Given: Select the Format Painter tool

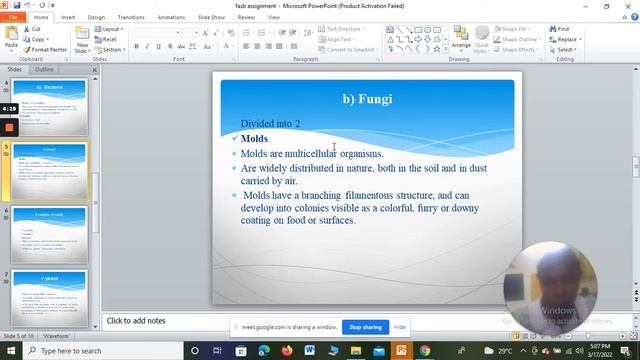Looking at the screenshot, I should (45, 49).
